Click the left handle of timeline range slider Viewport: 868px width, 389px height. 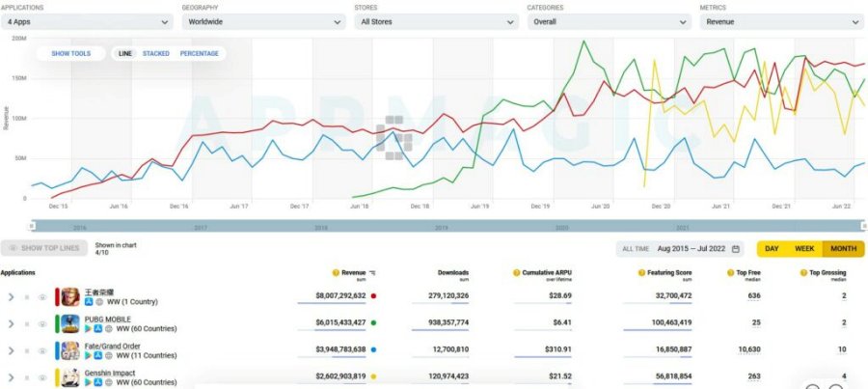coord(32,226)
